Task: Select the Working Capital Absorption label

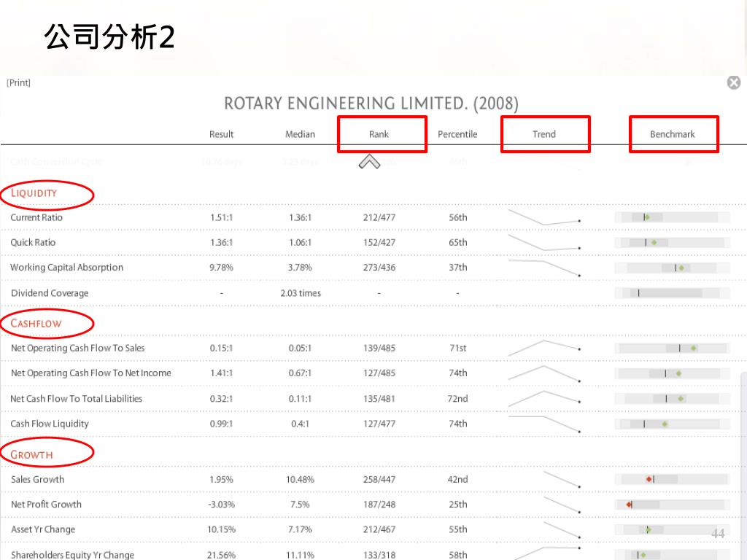Action: 66,268
